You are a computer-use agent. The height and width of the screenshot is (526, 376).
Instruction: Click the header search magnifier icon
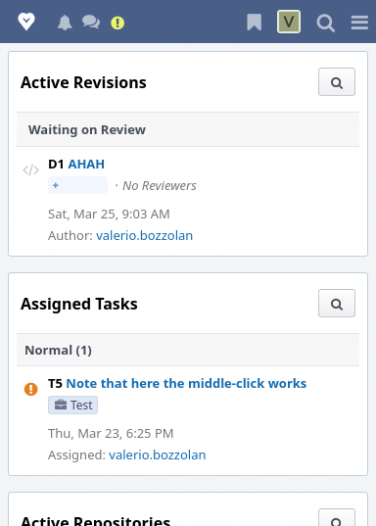[x=325, y=23]
